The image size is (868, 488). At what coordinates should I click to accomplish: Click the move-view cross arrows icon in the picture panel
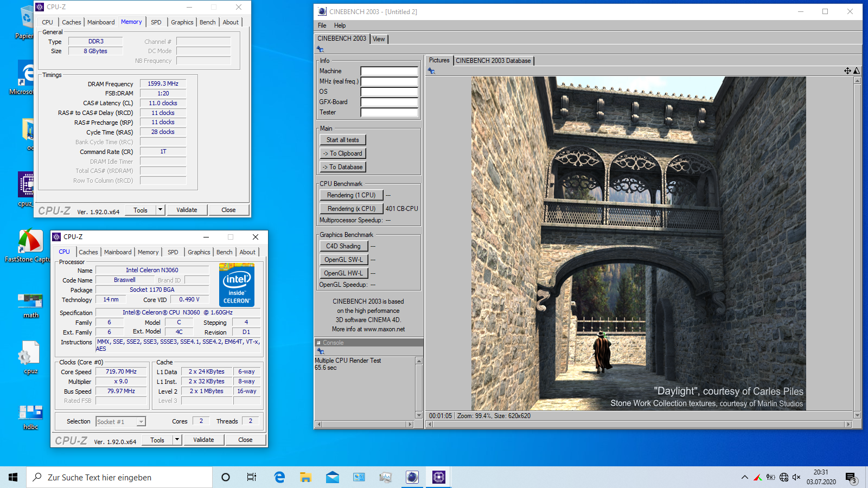point(847,70)
